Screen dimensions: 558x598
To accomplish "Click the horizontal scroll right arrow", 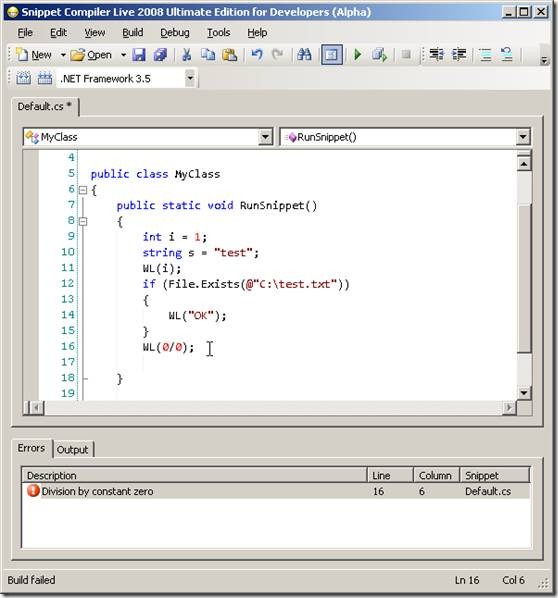I will click(509, 408).
